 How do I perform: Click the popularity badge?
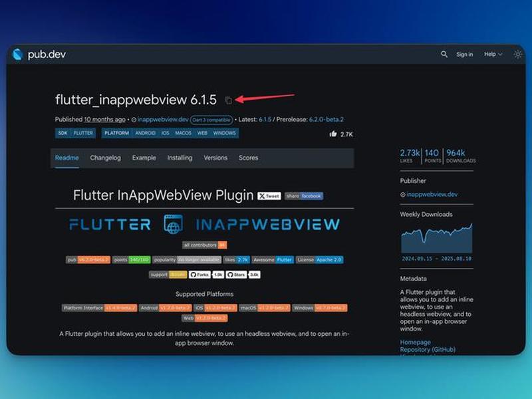point(187,259)
